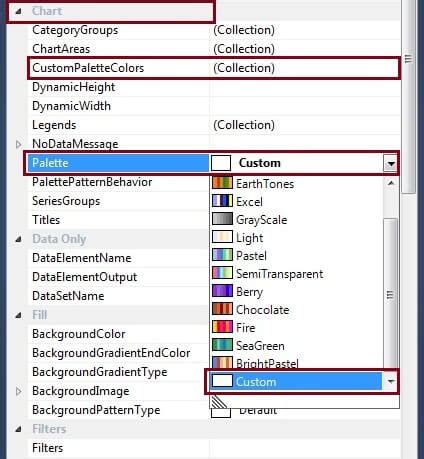
Task: Select the Pastel palette icon
Action: coord(222,255)
